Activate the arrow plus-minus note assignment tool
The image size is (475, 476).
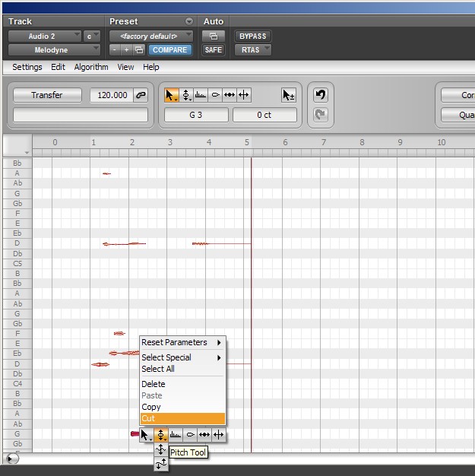pos(289,95)
